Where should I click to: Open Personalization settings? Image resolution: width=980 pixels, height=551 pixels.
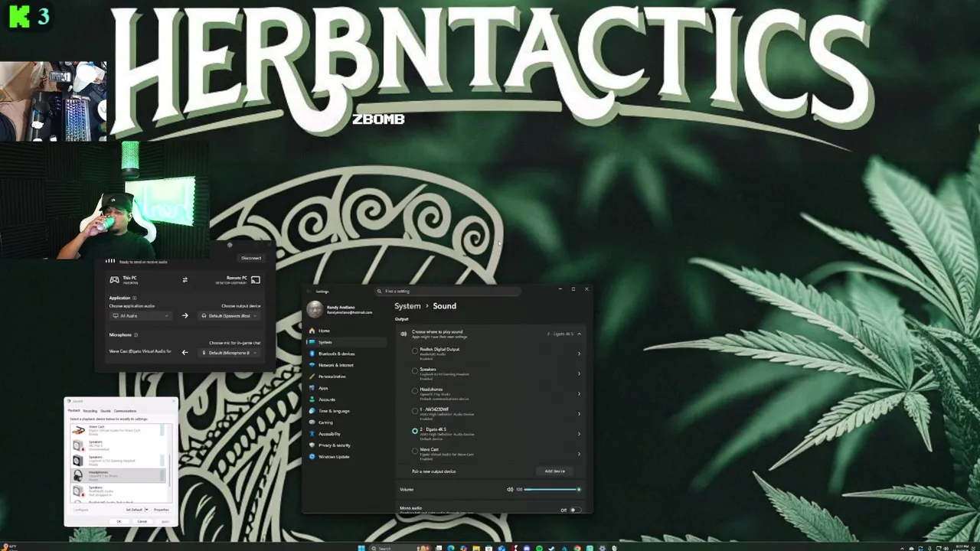click(x=345, y=377)
